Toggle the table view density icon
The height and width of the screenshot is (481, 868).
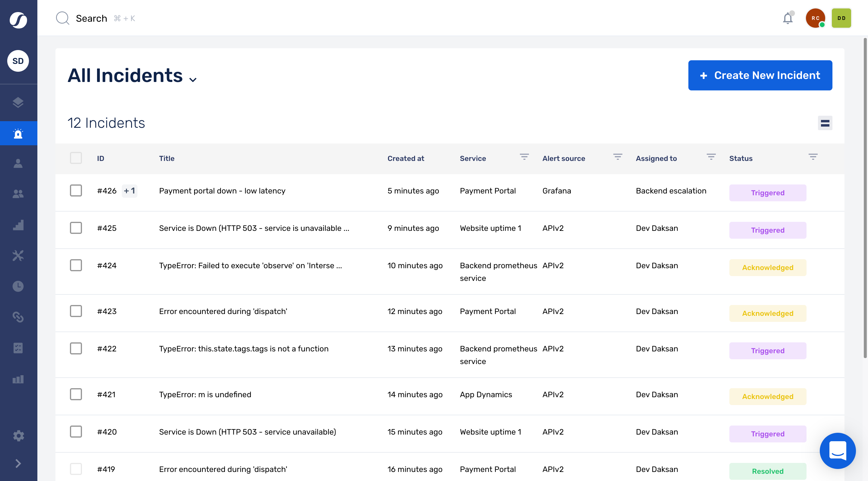click(x=825, y=123)
